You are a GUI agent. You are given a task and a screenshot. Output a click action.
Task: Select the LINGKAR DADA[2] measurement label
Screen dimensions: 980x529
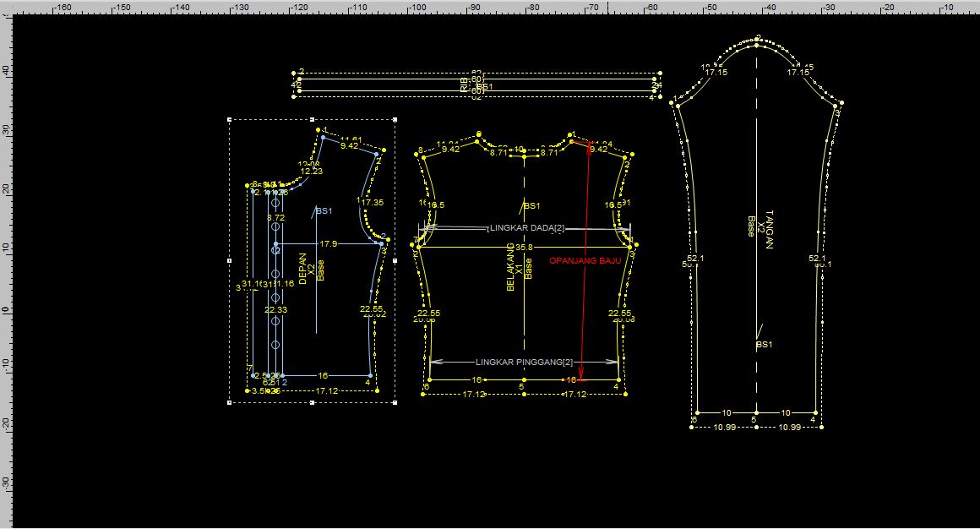(x=527, y=228)
